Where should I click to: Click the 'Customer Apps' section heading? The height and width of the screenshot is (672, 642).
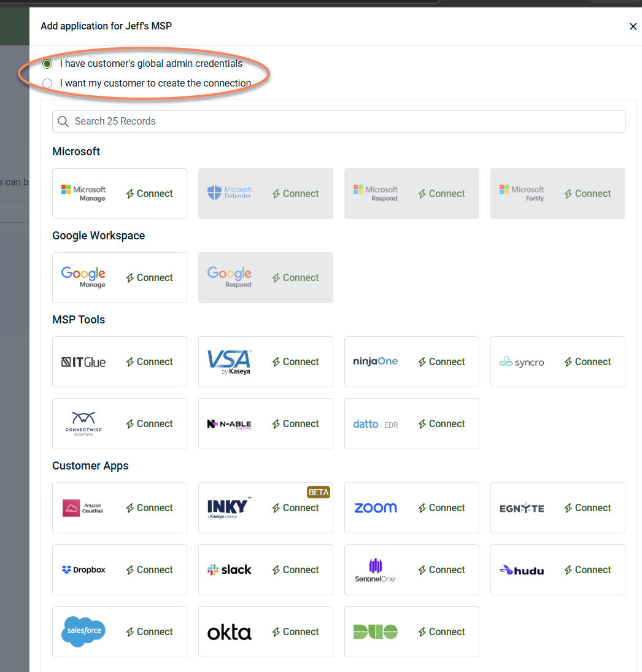click(x=90, y=466)
